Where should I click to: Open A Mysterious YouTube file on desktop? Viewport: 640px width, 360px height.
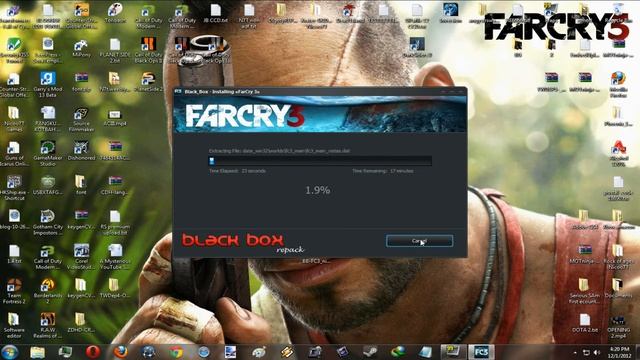(115, 257)
